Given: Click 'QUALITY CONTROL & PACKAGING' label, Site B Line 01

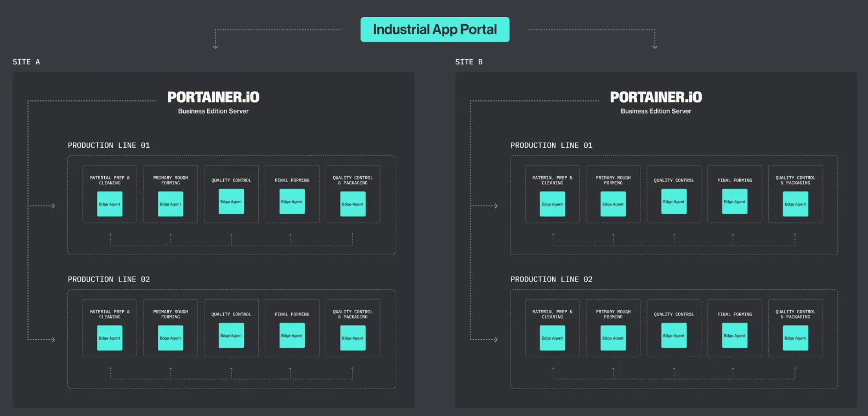Looking at the screenshot, I should [796, 181].
